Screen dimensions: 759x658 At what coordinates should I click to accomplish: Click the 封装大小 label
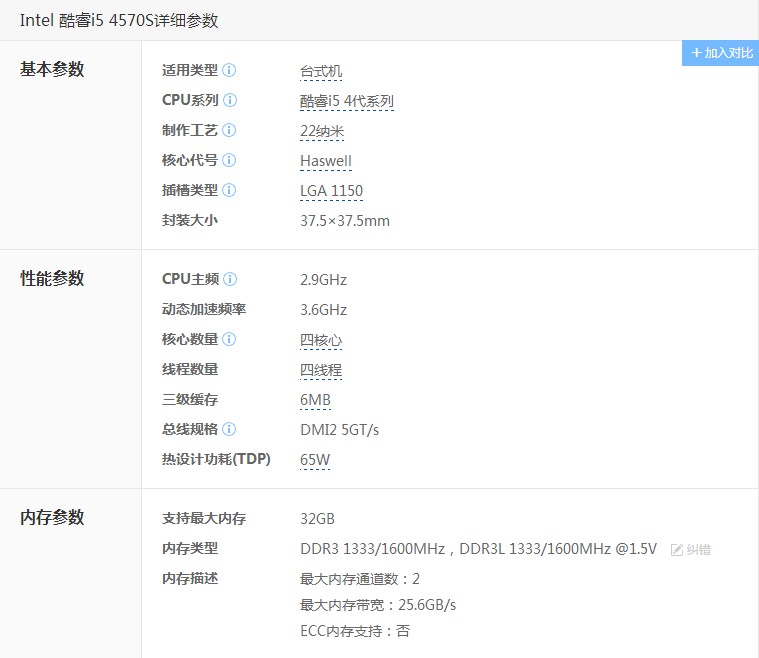190,220
